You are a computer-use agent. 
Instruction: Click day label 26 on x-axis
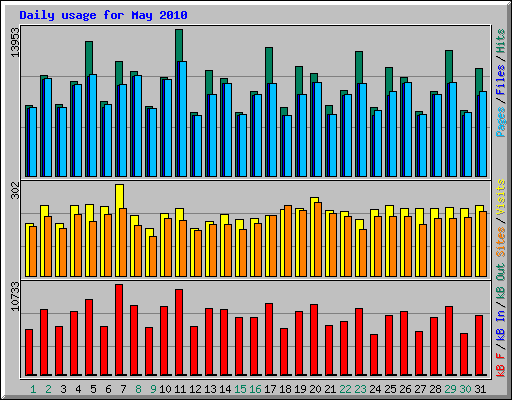[x=405, y=389]
